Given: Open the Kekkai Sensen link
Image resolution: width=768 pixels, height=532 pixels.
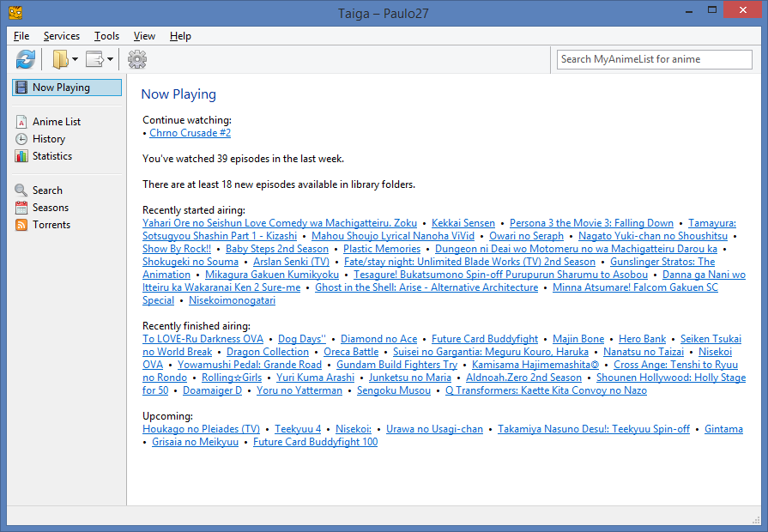Looking at the screenshot, I should [463, 223].
